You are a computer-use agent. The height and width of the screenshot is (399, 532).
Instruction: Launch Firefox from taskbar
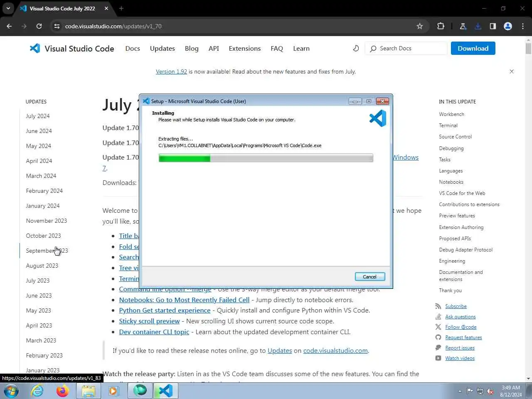63,391
